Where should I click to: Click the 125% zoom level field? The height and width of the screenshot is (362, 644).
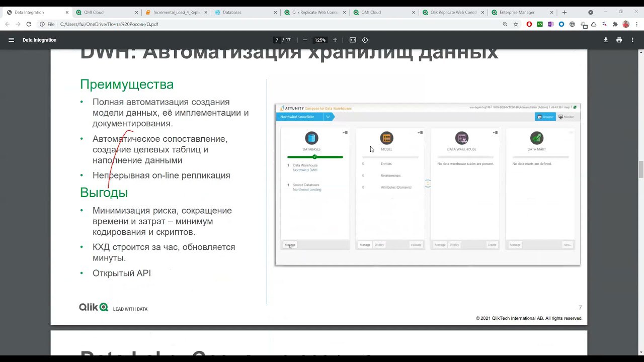coord(320,40)
